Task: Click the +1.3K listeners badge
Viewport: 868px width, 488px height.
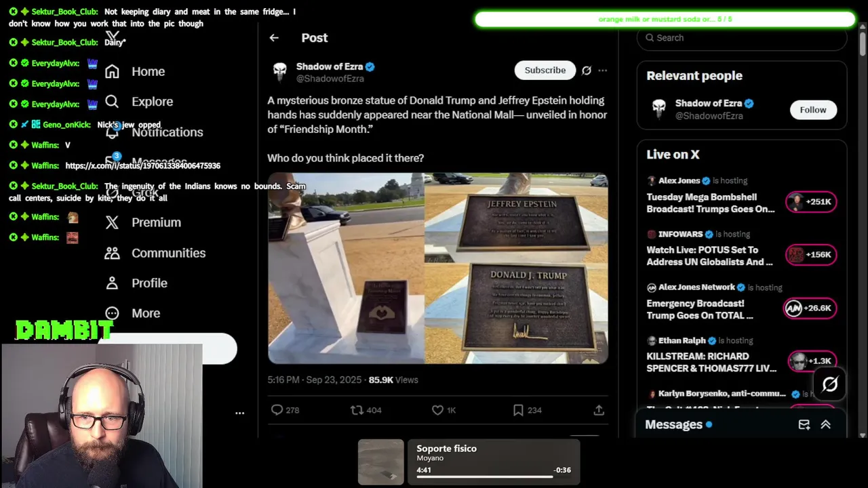Action: coord(812,361)
